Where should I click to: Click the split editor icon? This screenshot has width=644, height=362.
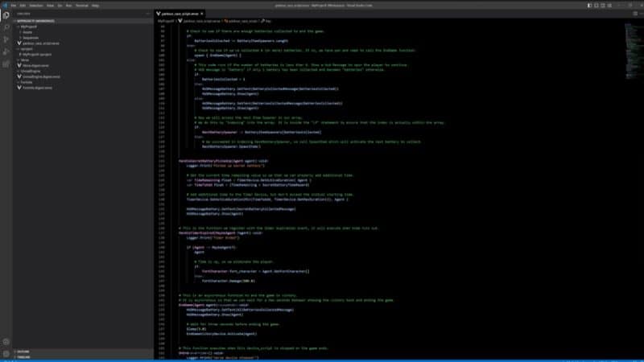(x=635, y=14)
